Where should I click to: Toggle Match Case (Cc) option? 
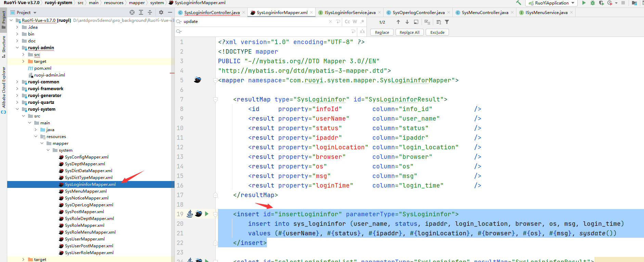347,22
